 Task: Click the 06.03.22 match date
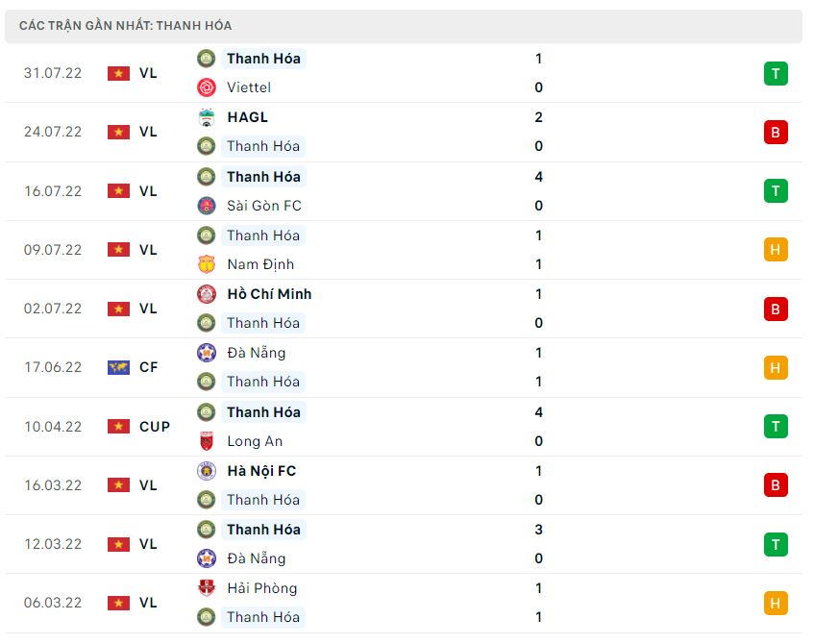point(53,603)
